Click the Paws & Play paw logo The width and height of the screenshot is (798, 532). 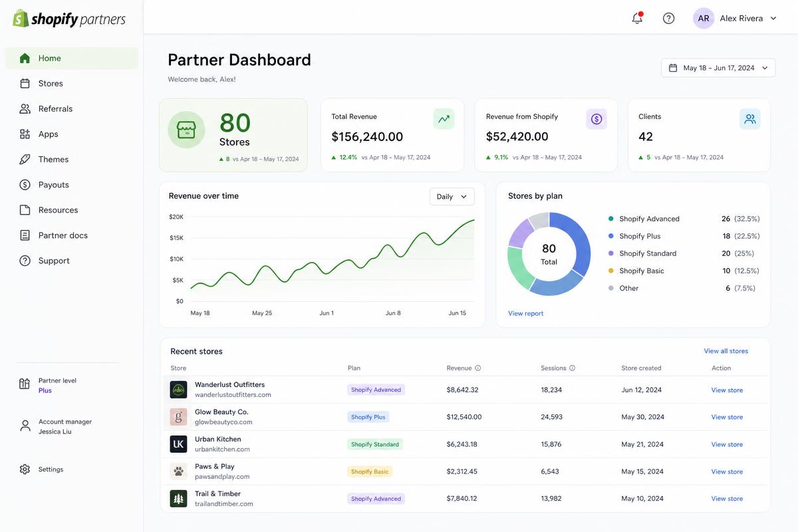coord(178,471)
